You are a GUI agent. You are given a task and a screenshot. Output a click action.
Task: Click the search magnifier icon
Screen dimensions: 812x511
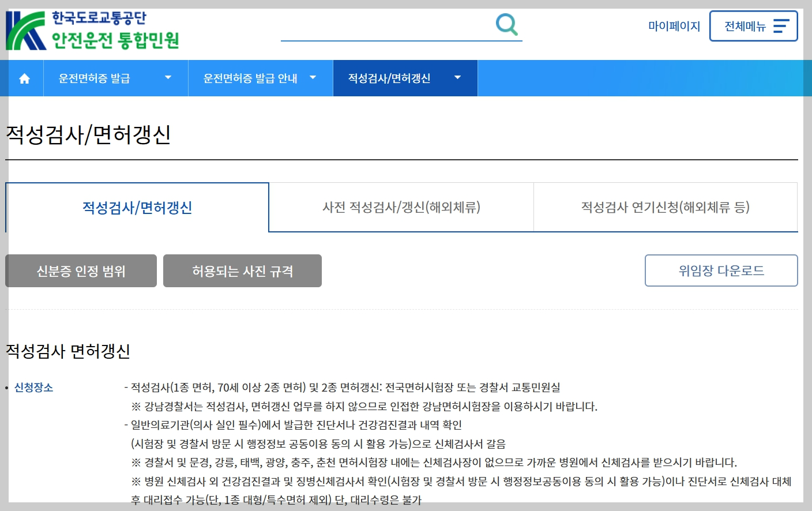pos(506,24)
